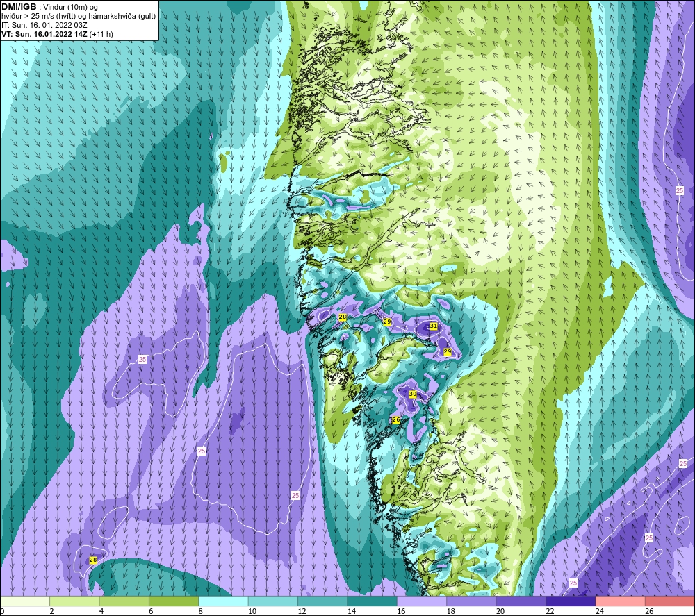Viewport: 695px width, 616px height.
Task: Click the yellow 30 max gust label
Action: (413, 394)
